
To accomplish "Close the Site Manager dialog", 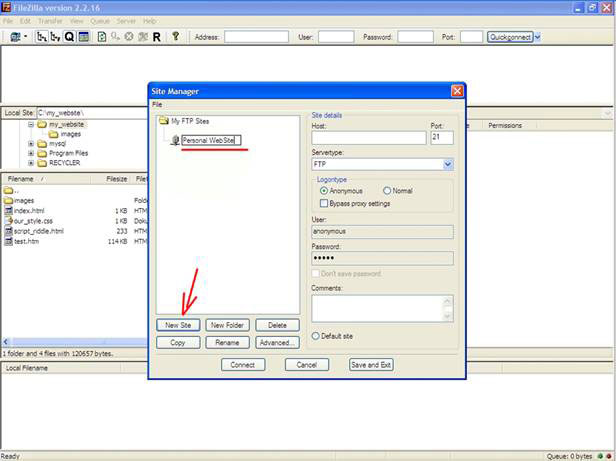I will 457,91.
